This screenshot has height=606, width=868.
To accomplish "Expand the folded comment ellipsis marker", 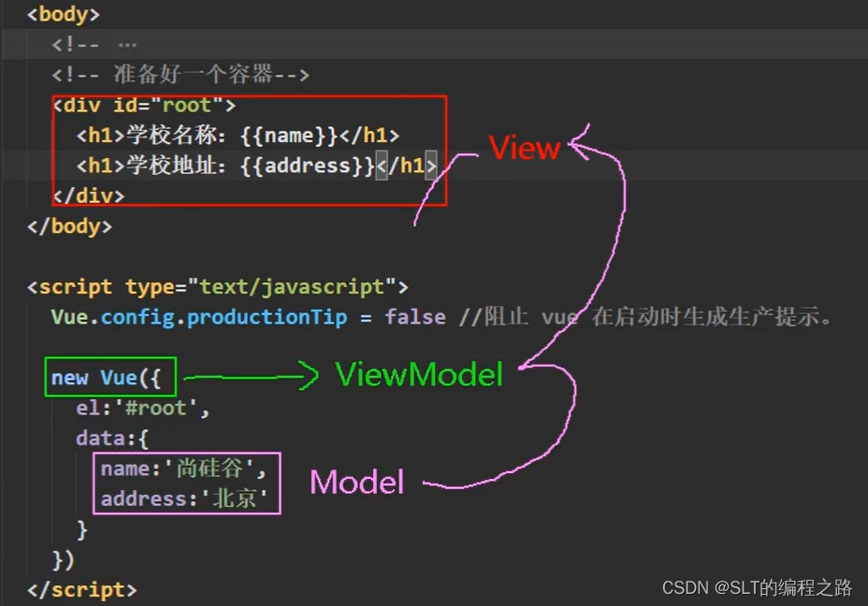I will (x=127, y=44).
